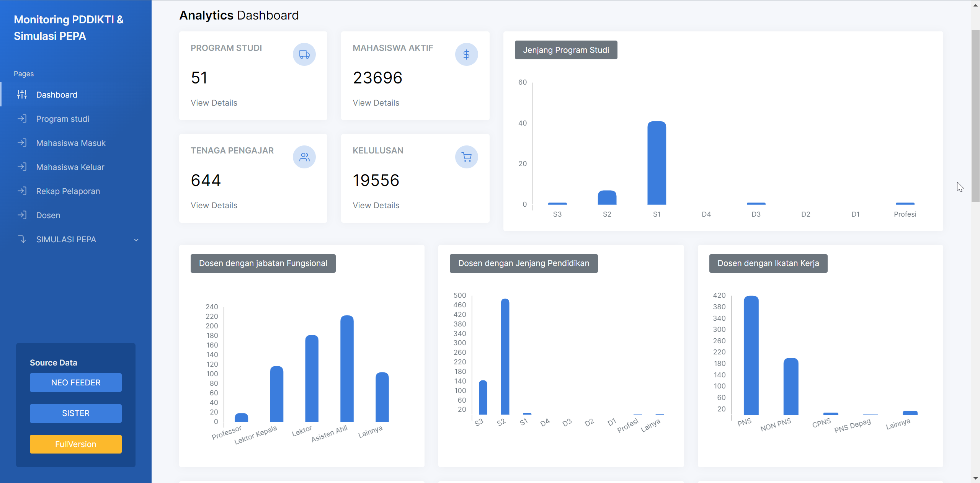Expand the SIMULASI PEPA chevron

click(x=136, y=240)
